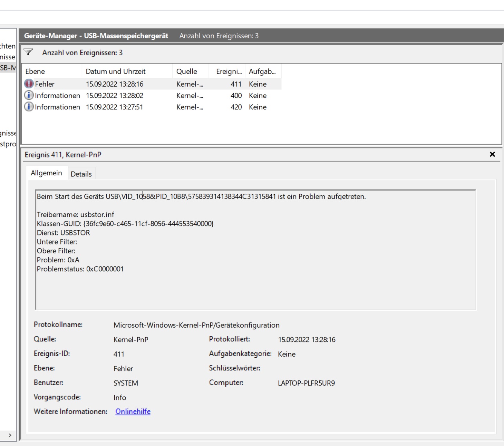Click inside the event description text box
Screen dimensions: 504x446
pos(256,250)
